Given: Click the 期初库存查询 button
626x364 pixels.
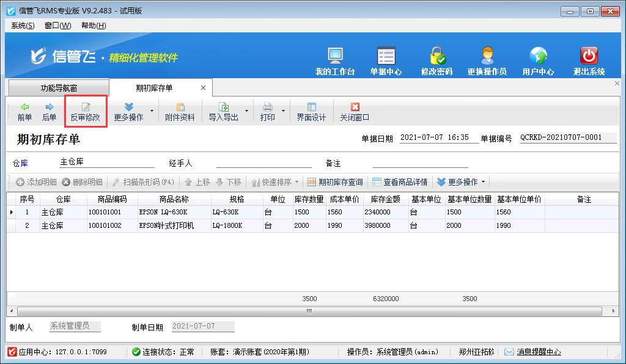Looking at the screenshot, I should (x=335, y=182).
